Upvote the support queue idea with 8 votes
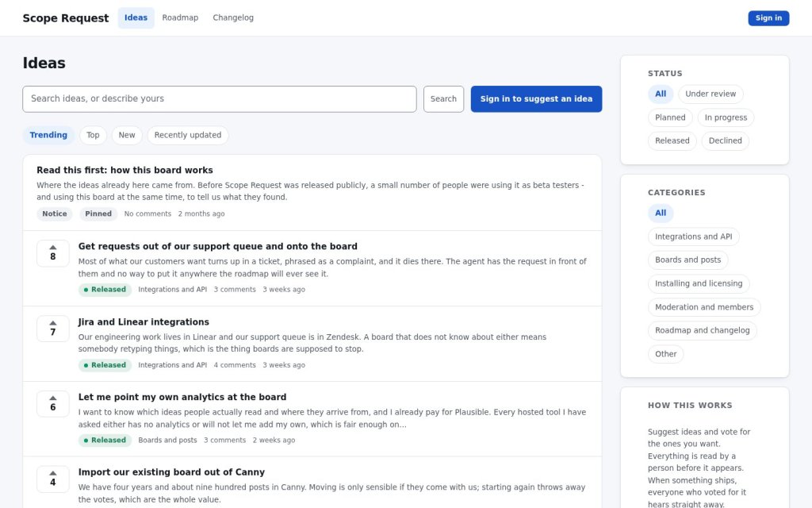 pyautogui.click(x=53, y=253)
